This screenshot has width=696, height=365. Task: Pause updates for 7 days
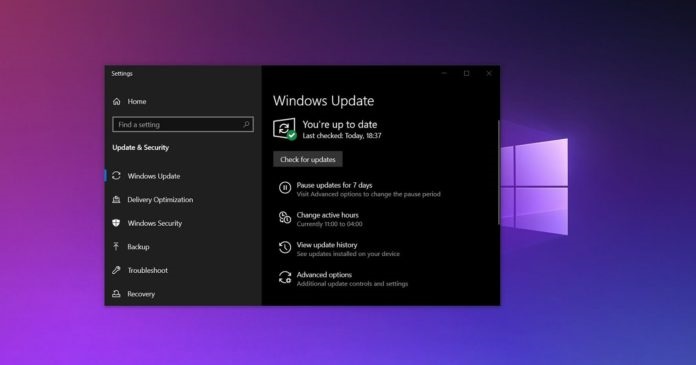click(334, 185)
